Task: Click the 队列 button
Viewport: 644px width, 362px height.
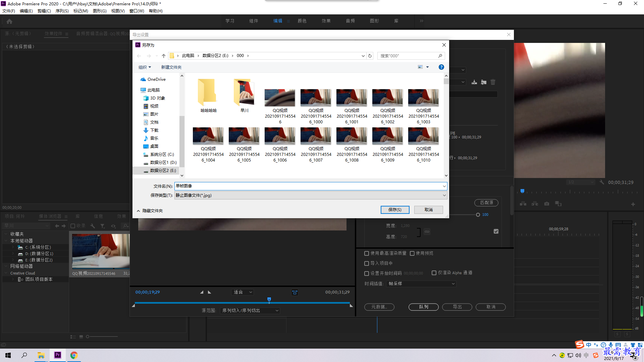Action: [423, 307]
